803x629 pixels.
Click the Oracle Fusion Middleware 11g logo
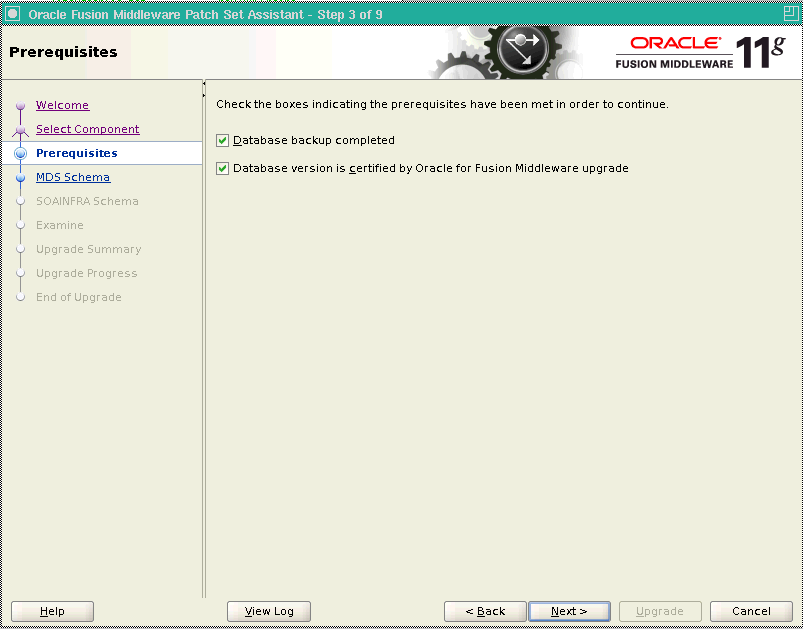700,52
